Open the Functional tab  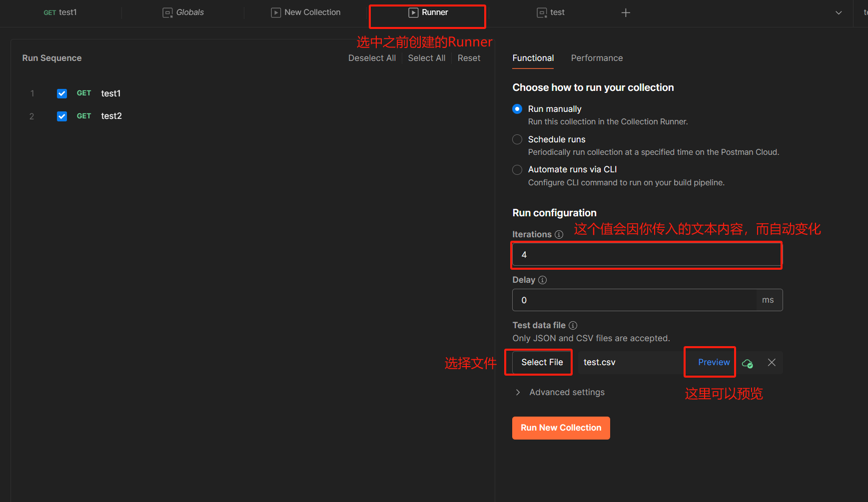click(533, 58)
